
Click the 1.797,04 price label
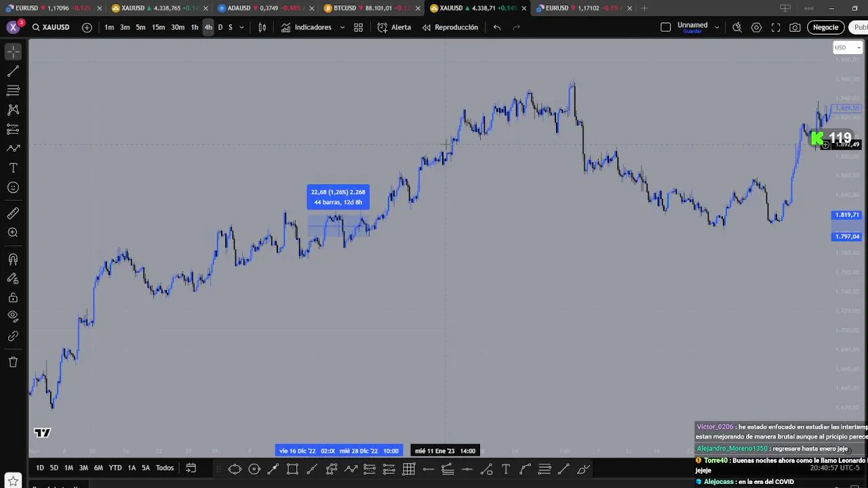846,237
